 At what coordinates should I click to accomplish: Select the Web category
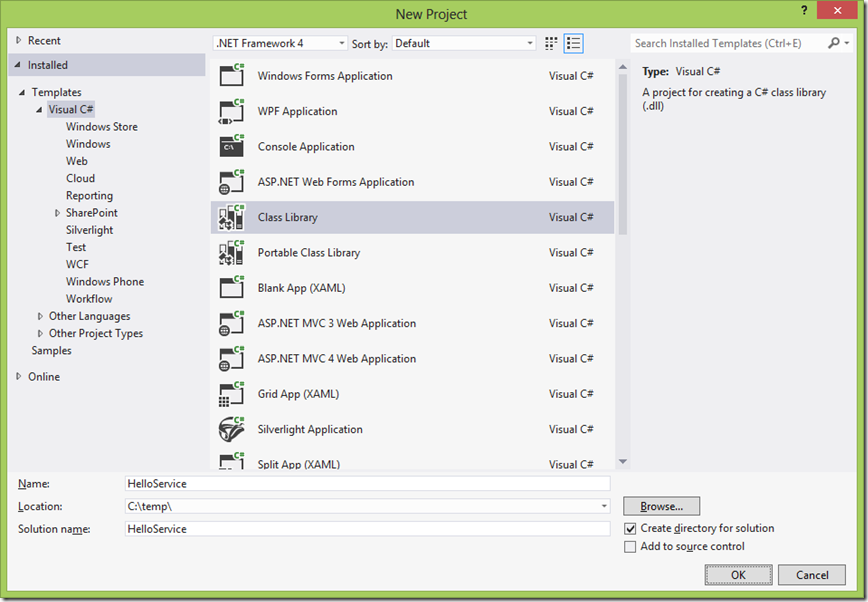[77, 161]
